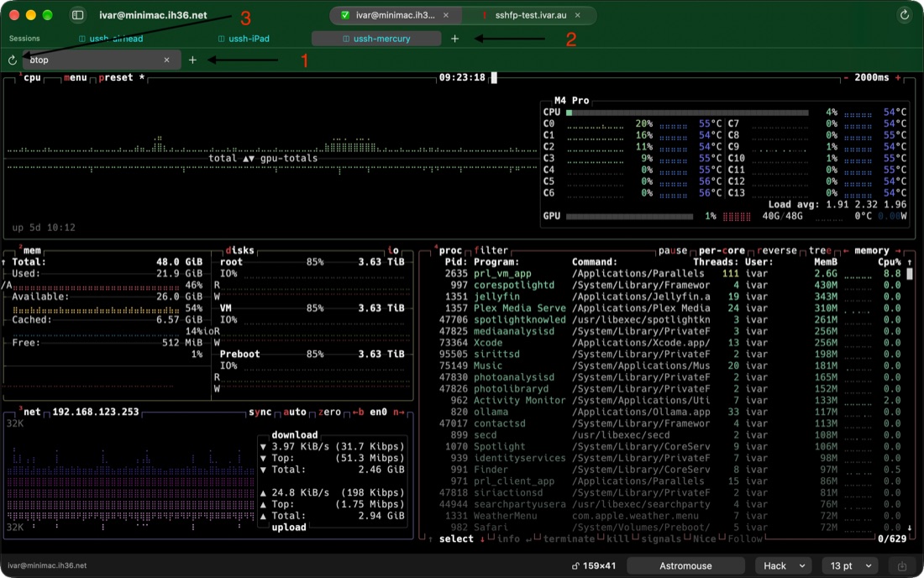924x578 pixels.
Task: Close the ivar@minimac.ih3... window tab
Action: (446, 15)
